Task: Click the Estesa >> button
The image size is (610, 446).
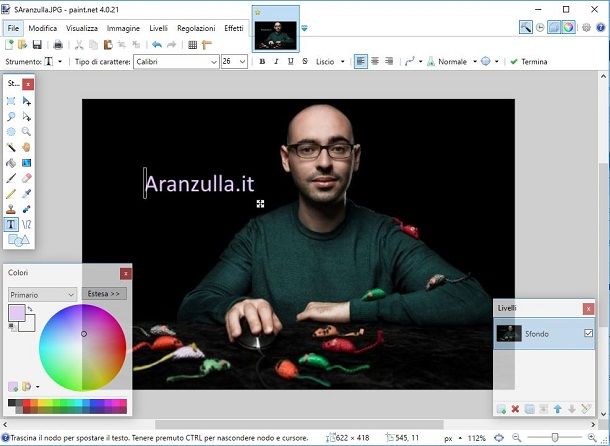Action: [104, 293]
